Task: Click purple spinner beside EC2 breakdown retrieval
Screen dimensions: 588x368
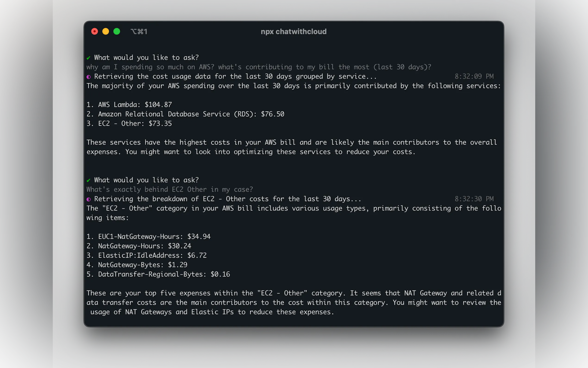Action: click(88, 199)
